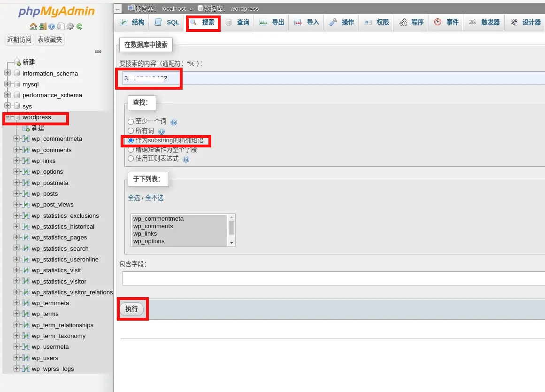Screen dimensions: 545x392
Task: Reload the navigation panel with green refresh icon
Action: pos(79,26)
